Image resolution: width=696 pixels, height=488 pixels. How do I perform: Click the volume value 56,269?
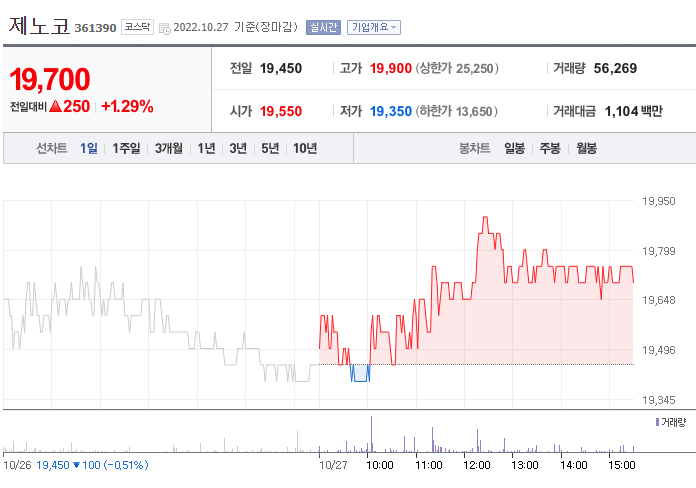pyautogui.click(x=615, y=69)
